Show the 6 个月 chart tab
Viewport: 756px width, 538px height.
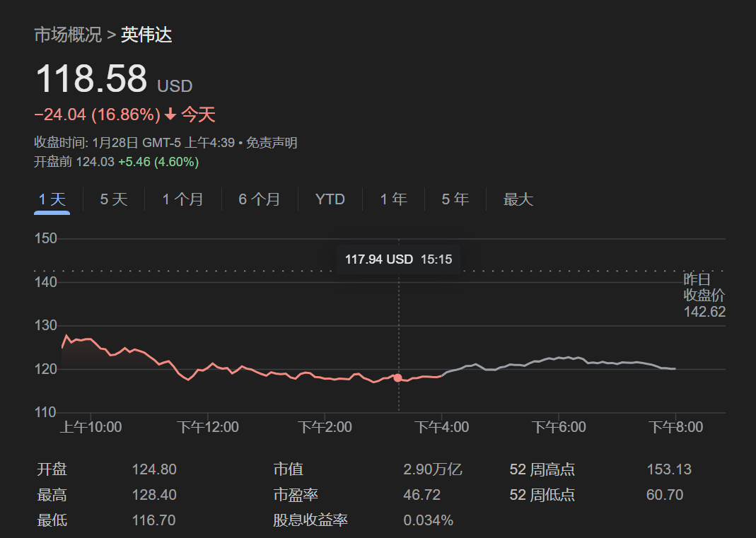[260, 199]
